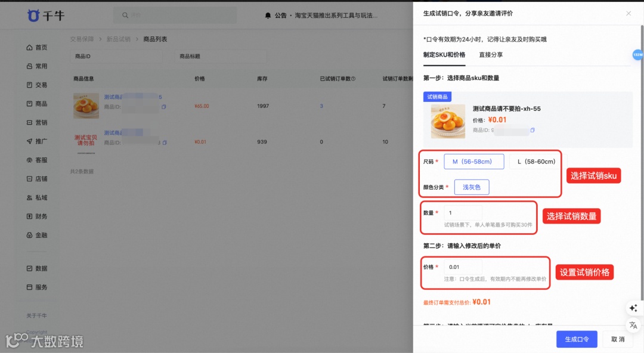
Task: Copy product ID of the ¥65.00 item
Action: 163,107
